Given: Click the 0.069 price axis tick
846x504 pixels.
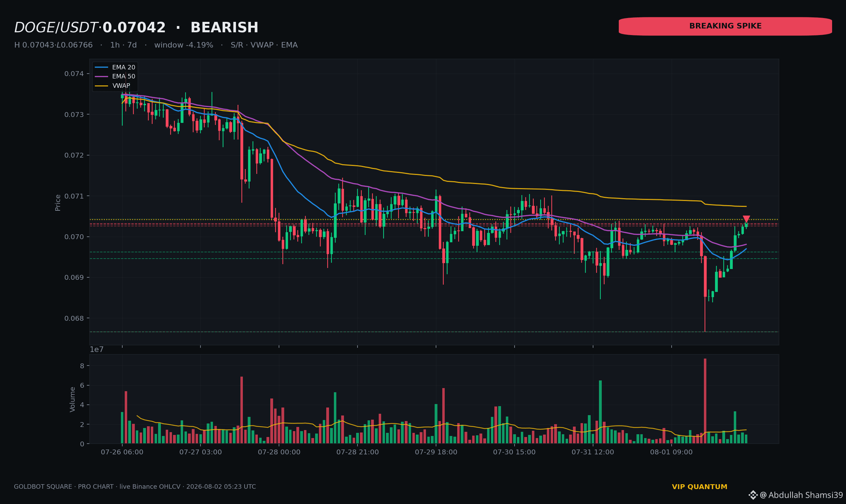Looking at the screenshot, I should (x=74, y=278).
